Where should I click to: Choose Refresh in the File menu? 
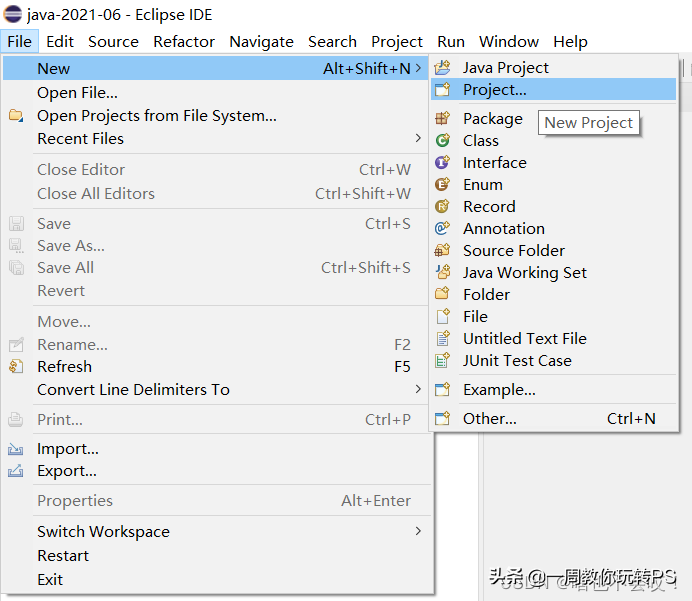(215, 366)
